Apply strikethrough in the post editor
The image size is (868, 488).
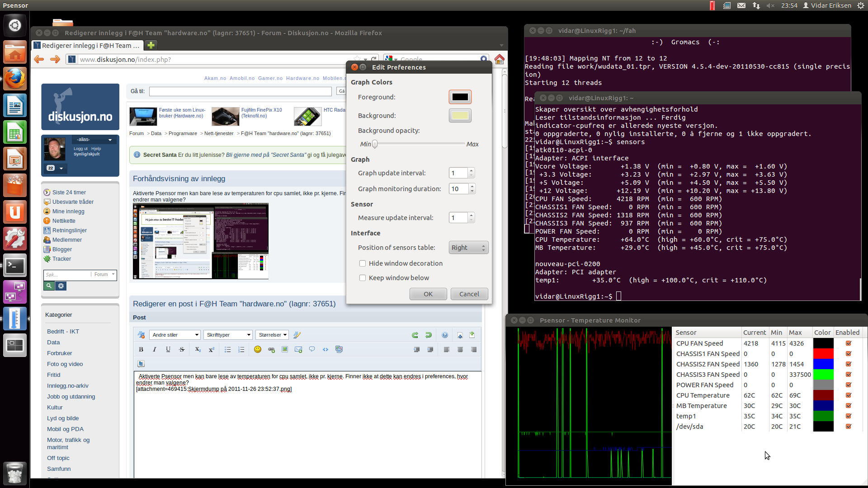tap(182, 349)
